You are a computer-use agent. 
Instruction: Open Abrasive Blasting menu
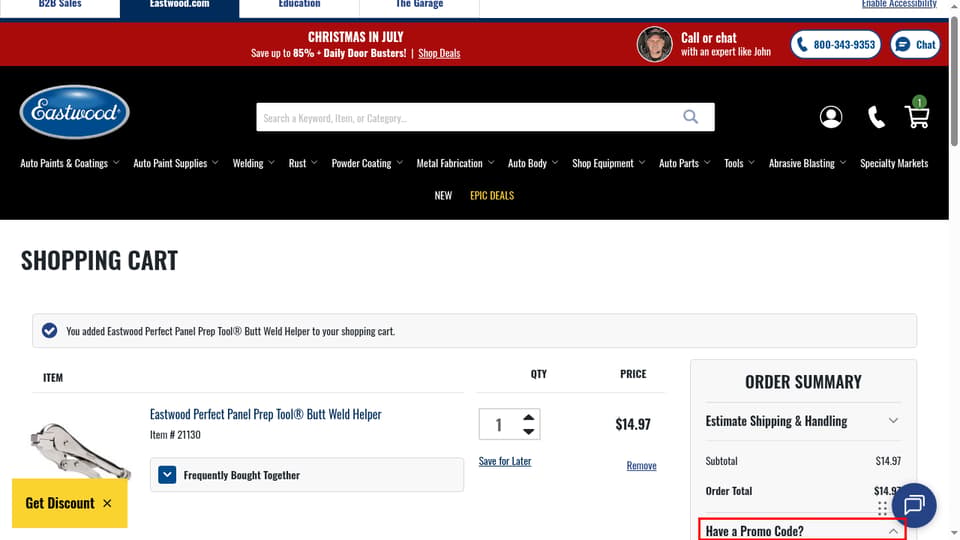(x=808, y=163)
